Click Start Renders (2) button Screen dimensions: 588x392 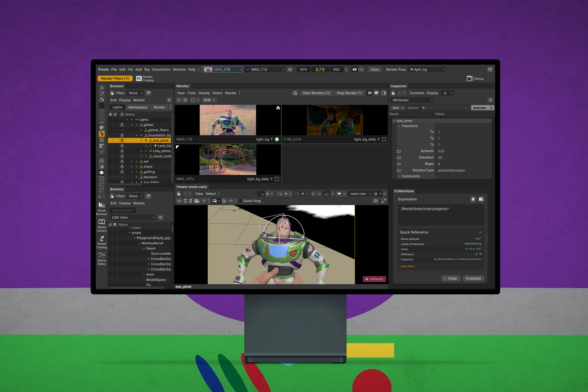point(316,93)
